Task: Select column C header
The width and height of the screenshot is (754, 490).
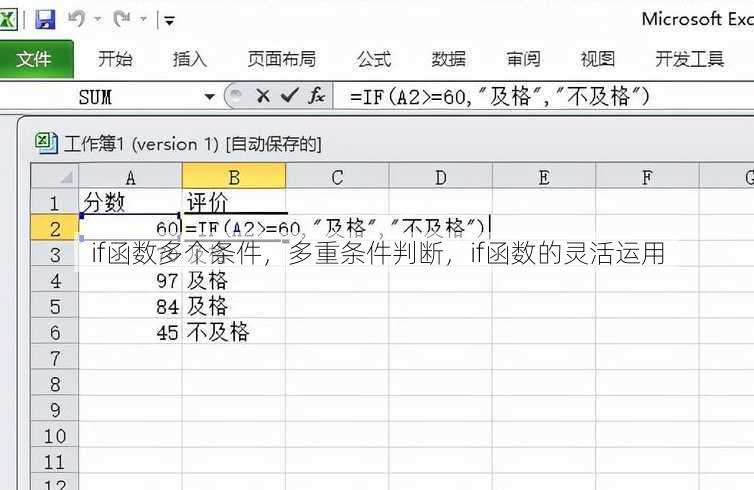Action: tap(338, 176)
